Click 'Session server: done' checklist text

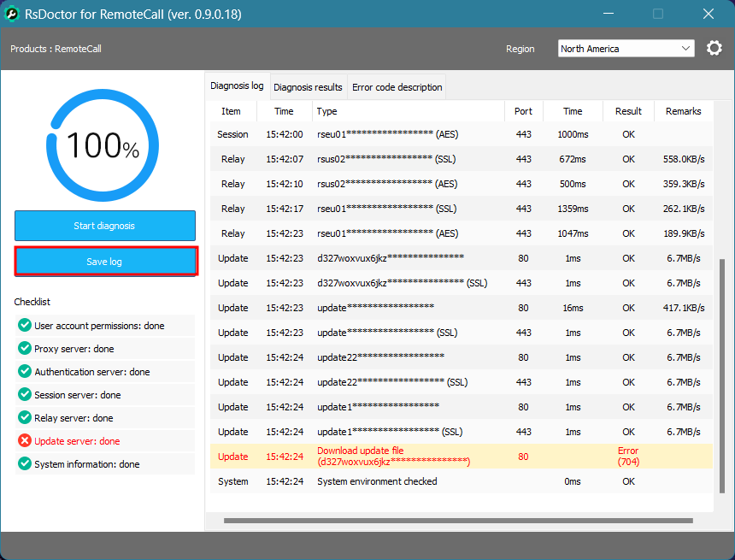pos(77,395)
